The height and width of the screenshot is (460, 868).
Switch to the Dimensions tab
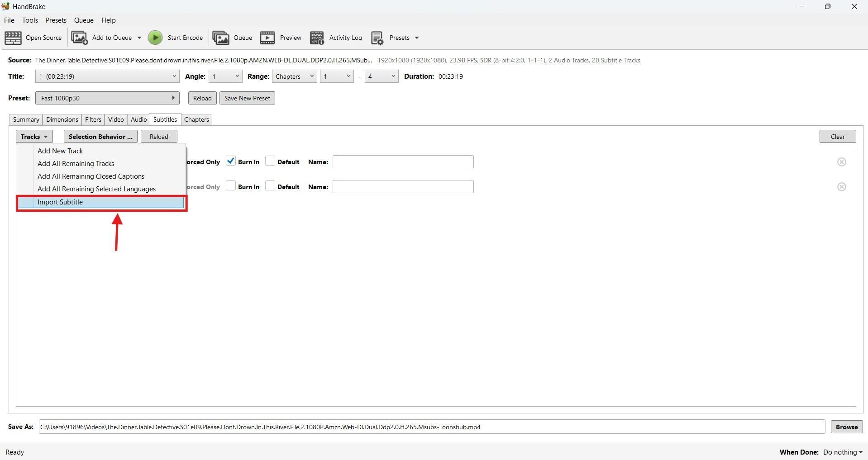coord(62,119)
